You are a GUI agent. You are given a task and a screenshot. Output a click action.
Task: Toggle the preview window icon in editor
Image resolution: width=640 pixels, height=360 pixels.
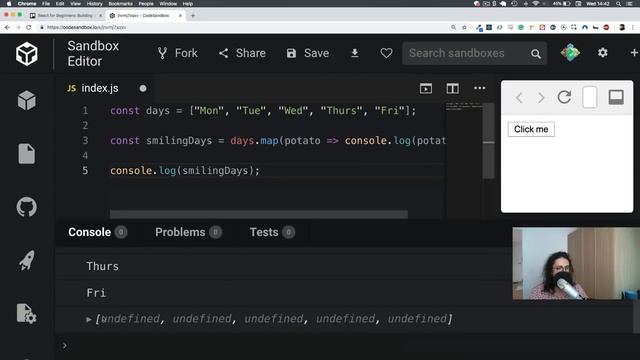click(426, 88)
